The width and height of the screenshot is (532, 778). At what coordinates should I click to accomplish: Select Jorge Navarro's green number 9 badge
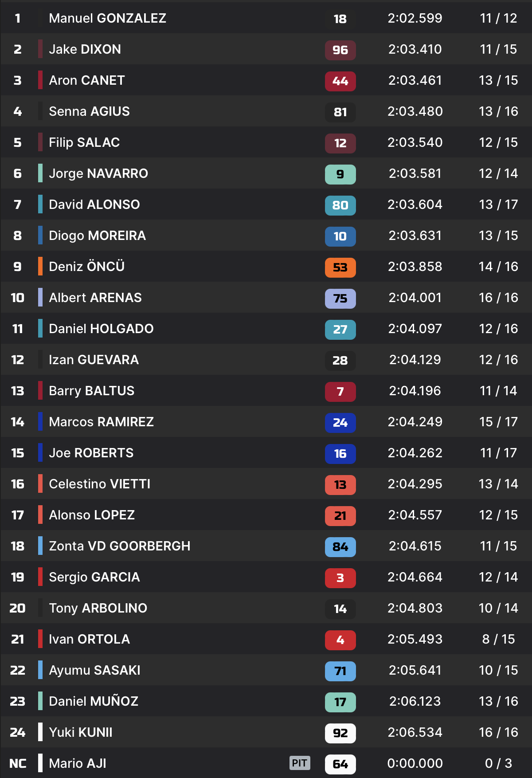pyautogui.click(x=340, y=174)
